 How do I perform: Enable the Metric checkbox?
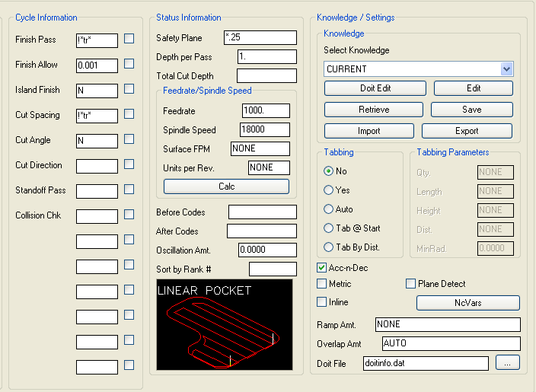point(321,284)
